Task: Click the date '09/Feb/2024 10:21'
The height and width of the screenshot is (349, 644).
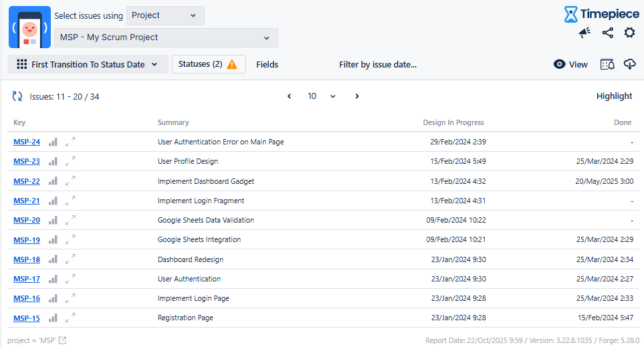Action: 456,239
